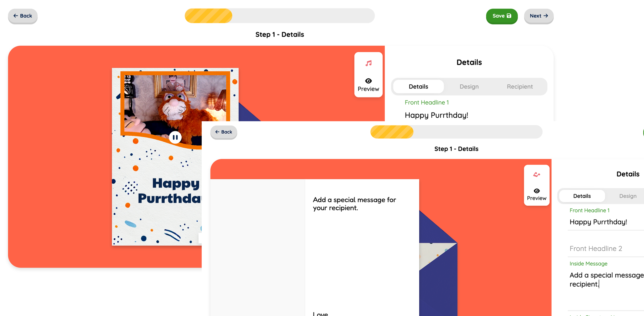Open the Recipient tab

pos(520,87)
